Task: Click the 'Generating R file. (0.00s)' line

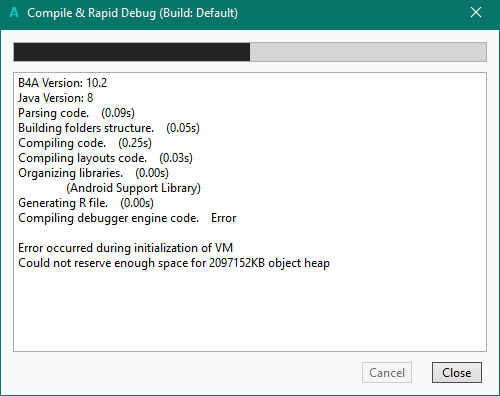Action: (x=86, y=203)
